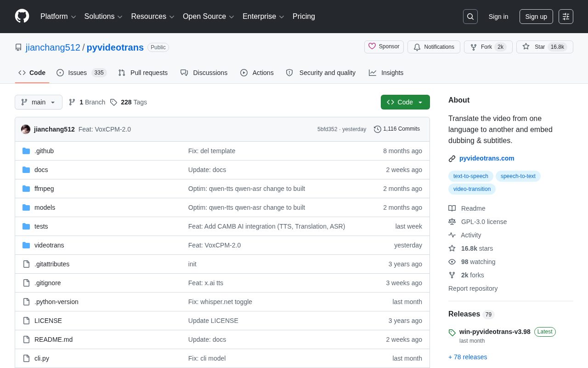This screenshot has height=368, width=588.
Task: Click the Notifications bell button
Action: (x=434, y=47)
